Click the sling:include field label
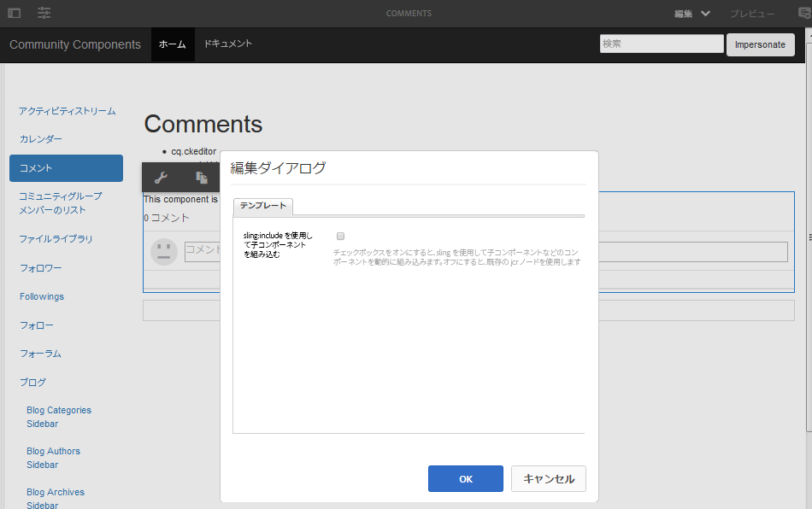The width and height of the screenshot is (812, 509). point(278,244)
